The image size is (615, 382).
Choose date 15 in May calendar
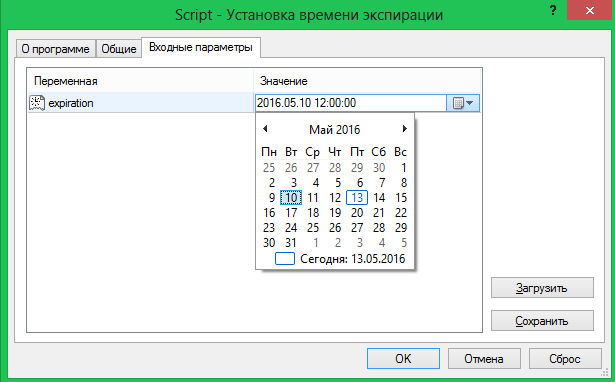click(400, 197)
